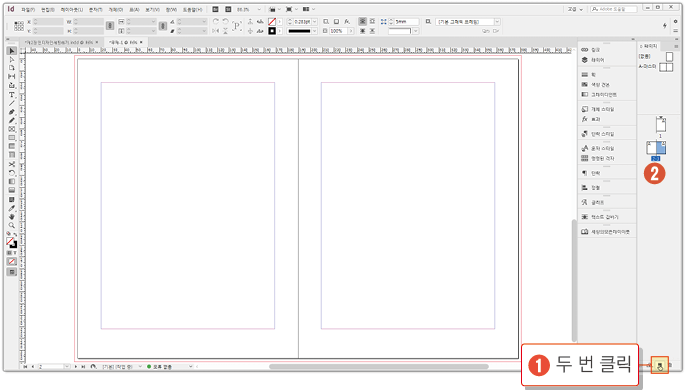Select the Gradient Swatch tool
Screen dimensions: 685x390
[x=12, y=182]
